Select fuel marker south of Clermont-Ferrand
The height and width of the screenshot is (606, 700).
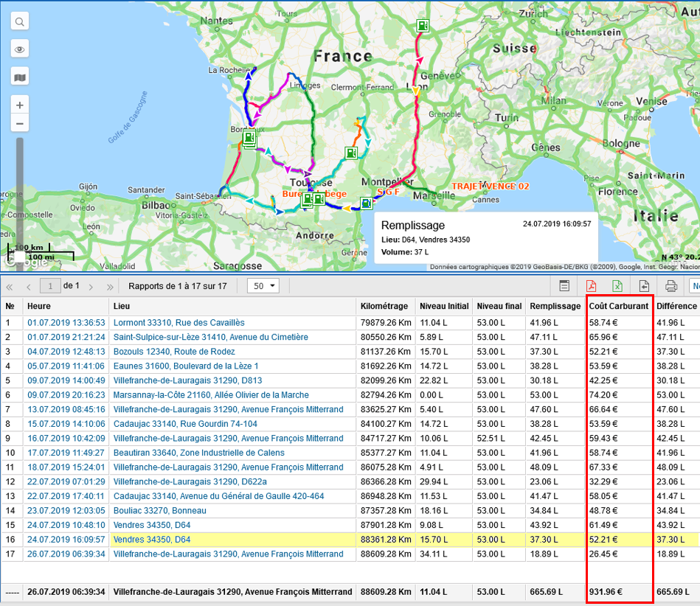pyautogui.click(x=351, y=153)
